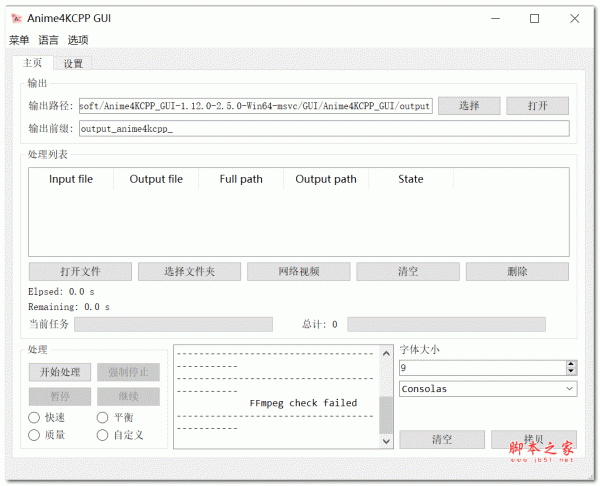Click the Output path column header

(x=326, y=179)
